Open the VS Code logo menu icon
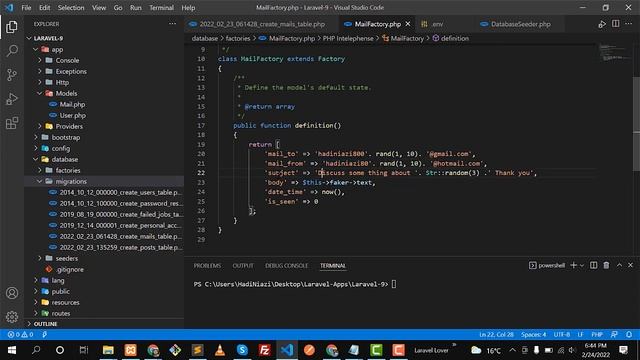Image resolution: width=640 pixels, height=360 pixels. [9, 7]
